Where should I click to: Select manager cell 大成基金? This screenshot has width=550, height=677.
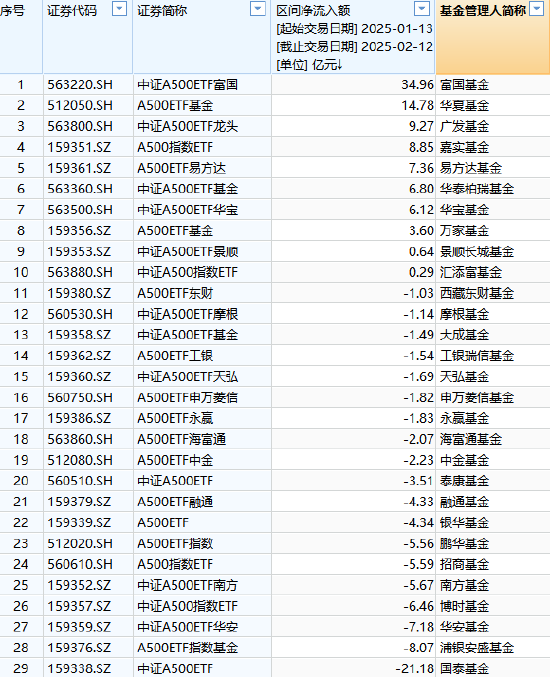click(x=493, y=335)
